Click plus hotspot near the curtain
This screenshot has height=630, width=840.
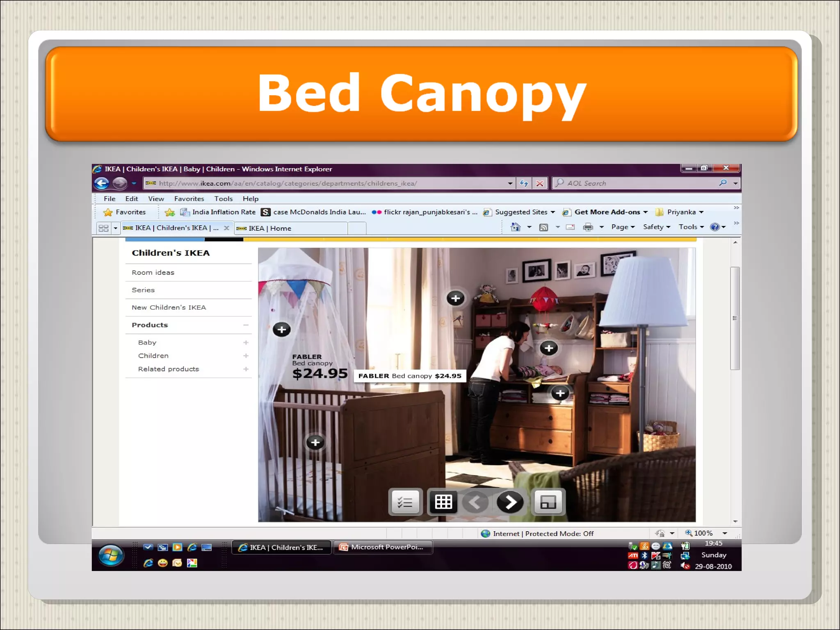(x=455, y=298)
